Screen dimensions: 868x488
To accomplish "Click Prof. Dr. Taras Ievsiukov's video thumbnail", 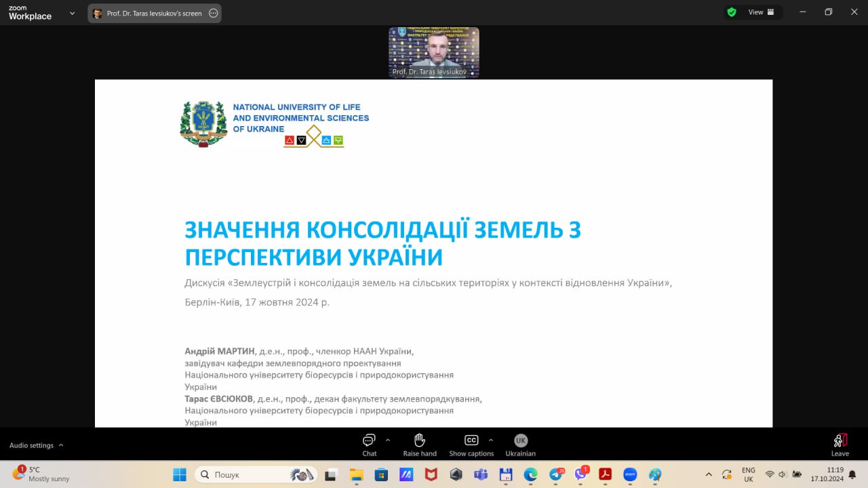I will 434,52.
